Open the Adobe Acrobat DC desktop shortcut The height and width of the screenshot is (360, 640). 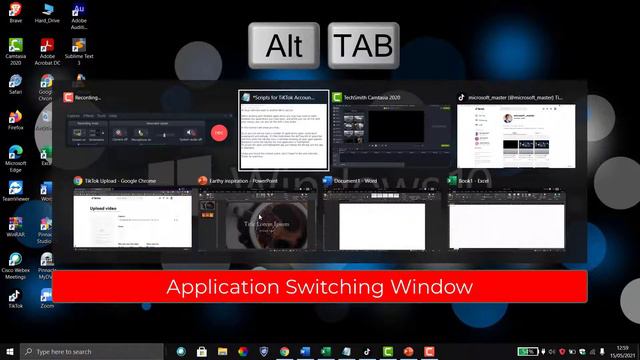[47, 51]
